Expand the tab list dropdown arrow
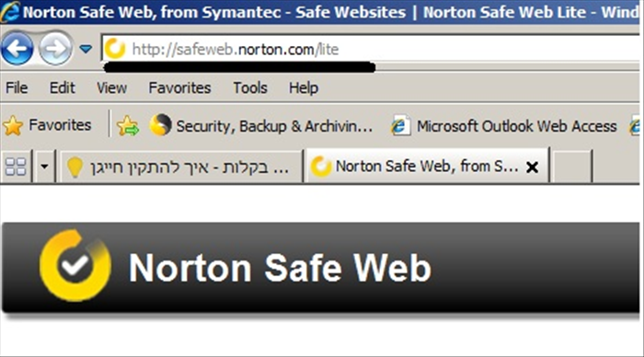The width and height of the screenshot is (644, 357). click(x=44, y=167)
